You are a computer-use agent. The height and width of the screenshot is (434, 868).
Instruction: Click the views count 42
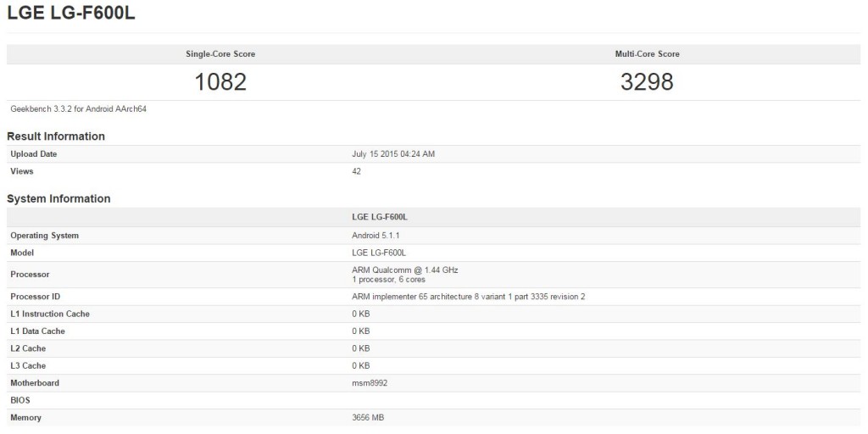point(357,171)
